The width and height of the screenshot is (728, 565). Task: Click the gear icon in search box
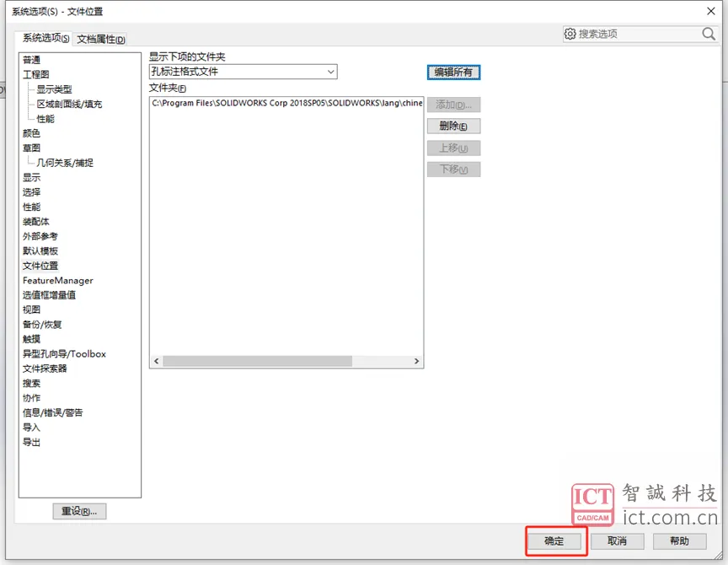[x=570, y=34]
